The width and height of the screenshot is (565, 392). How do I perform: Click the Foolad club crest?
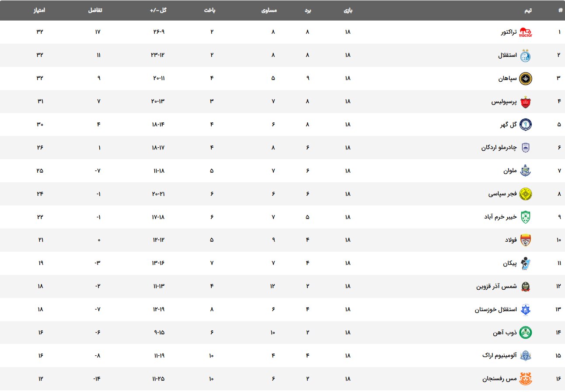[x=525, y=240]
